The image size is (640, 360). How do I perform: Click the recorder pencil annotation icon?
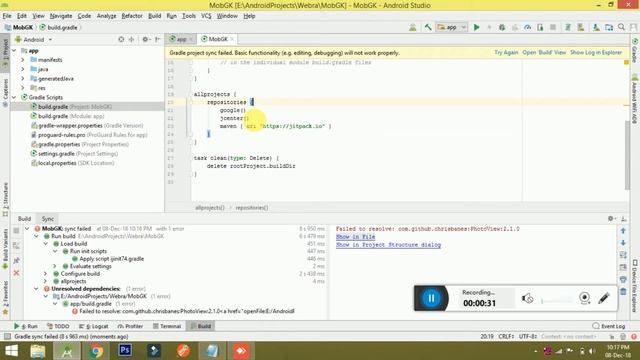(604, 298)
